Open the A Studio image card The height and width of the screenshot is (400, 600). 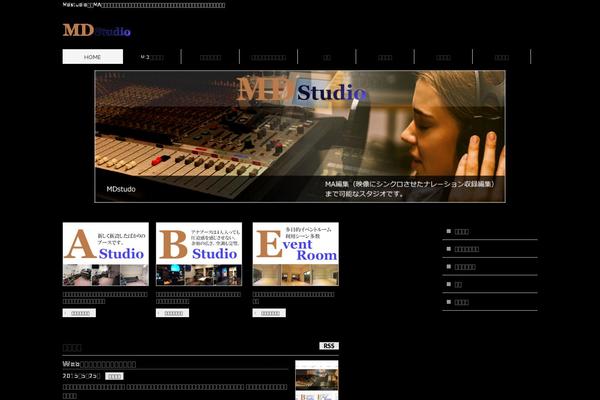pos(106,254)
